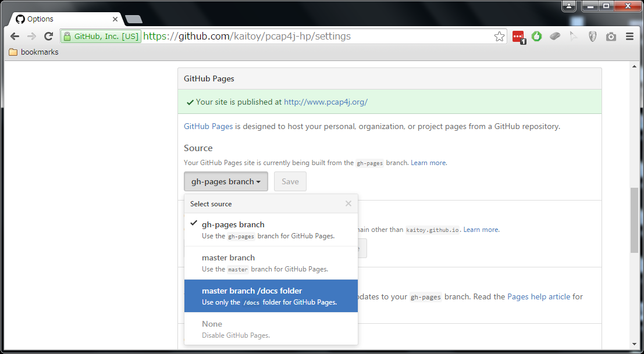Click the green circular extension icon
This screenshot has height=354, width=644.
click(536, 36)
